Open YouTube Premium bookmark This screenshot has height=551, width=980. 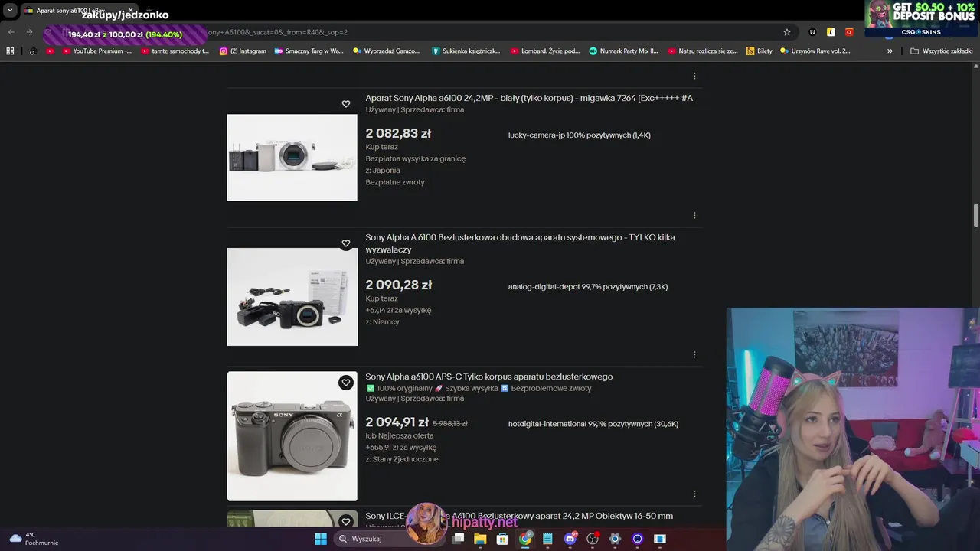pyautogui.click(x=96, y=51)
